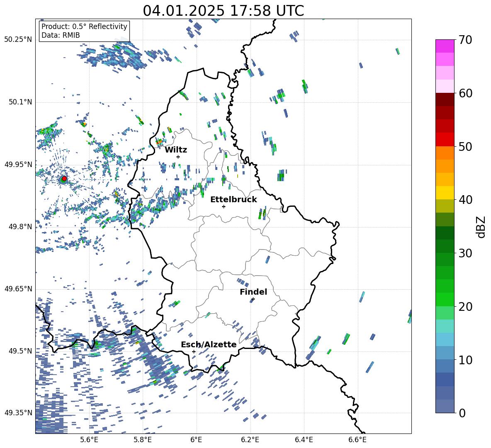Click the 50.25°N latitude label
Viewport: 491px width, 448px height.
(18, 40)
